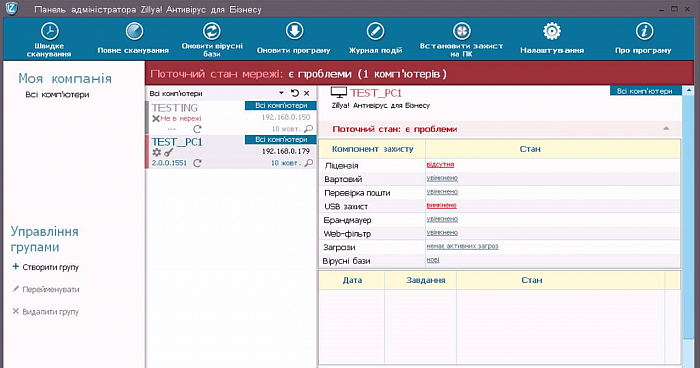The height and width of the screenshot is (368, 700).
Task: Click the plus icon of Створити групу
Action: [16, 267]
